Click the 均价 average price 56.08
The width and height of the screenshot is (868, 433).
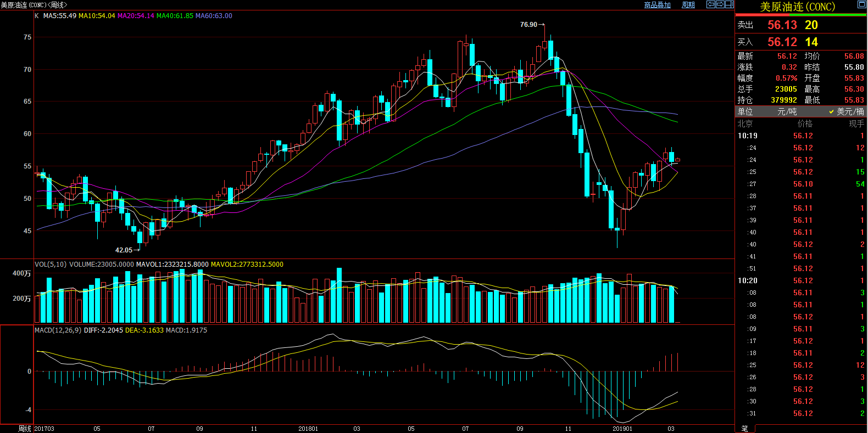(854, 57)
